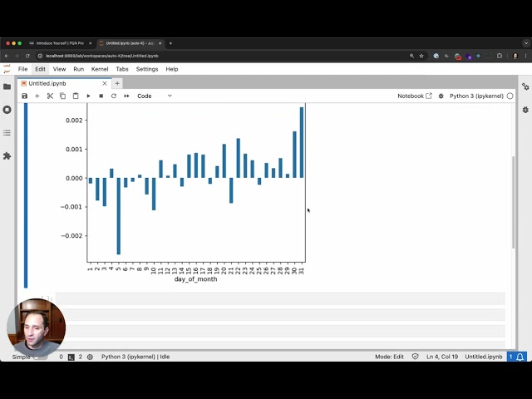532x399 pixels.
Task: Click Python 3 (ipykernel) | Idle status
Action: (x=135, y=357)
